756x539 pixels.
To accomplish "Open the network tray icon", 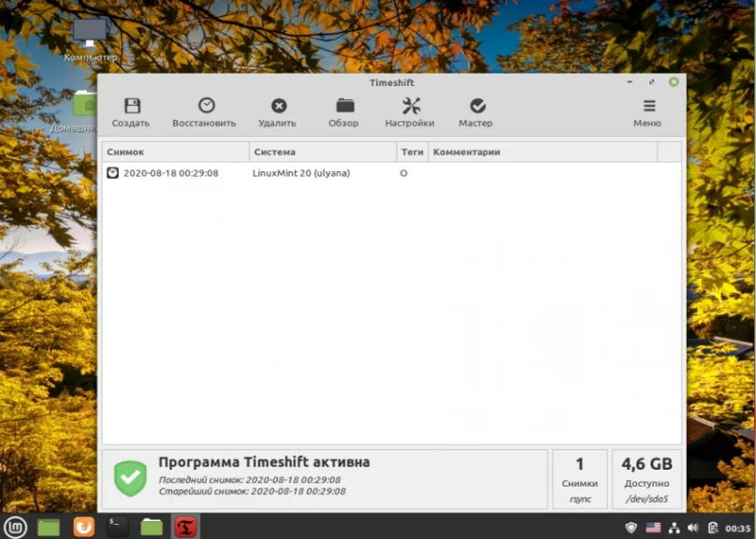I will coord(674,529).
